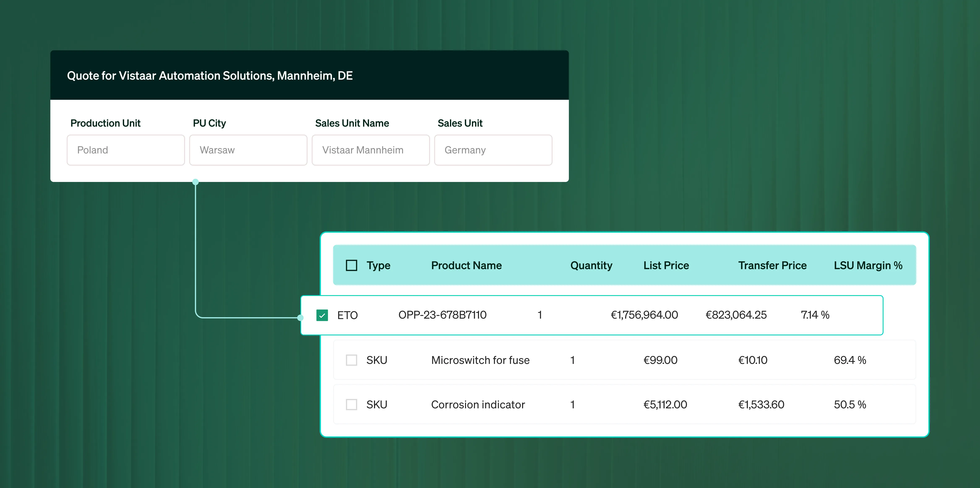The width and height of the screenshot is (980, 488).
Task: Click the Transfer Price column header
Action: [x=772, y=265]
